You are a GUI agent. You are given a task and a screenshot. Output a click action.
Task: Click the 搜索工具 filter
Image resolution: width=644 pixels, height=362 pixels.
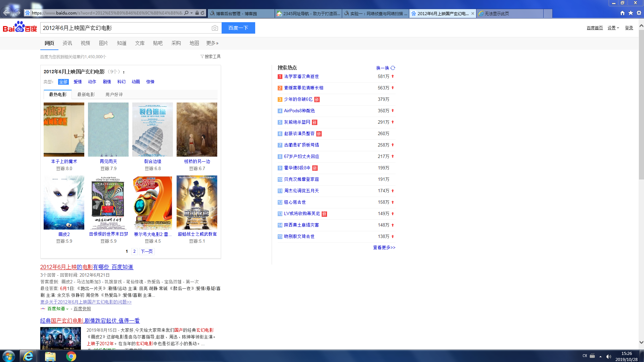(211, 56)
